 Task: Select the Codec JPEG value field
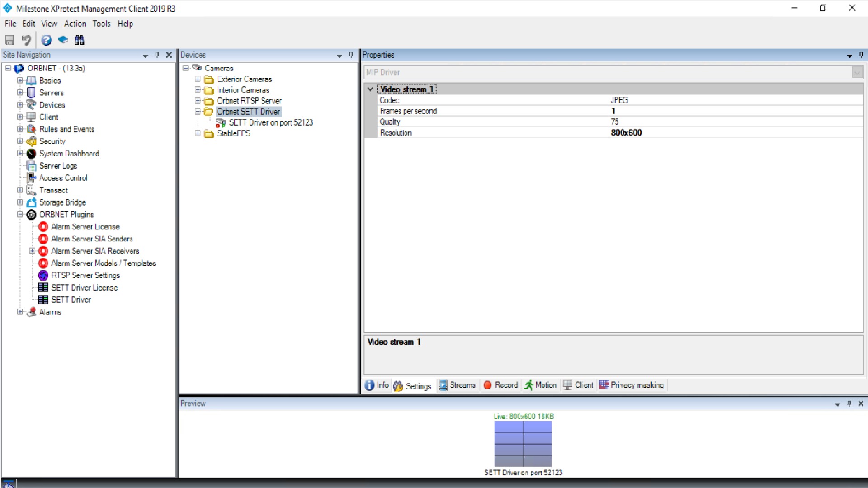tap(736, 100)
